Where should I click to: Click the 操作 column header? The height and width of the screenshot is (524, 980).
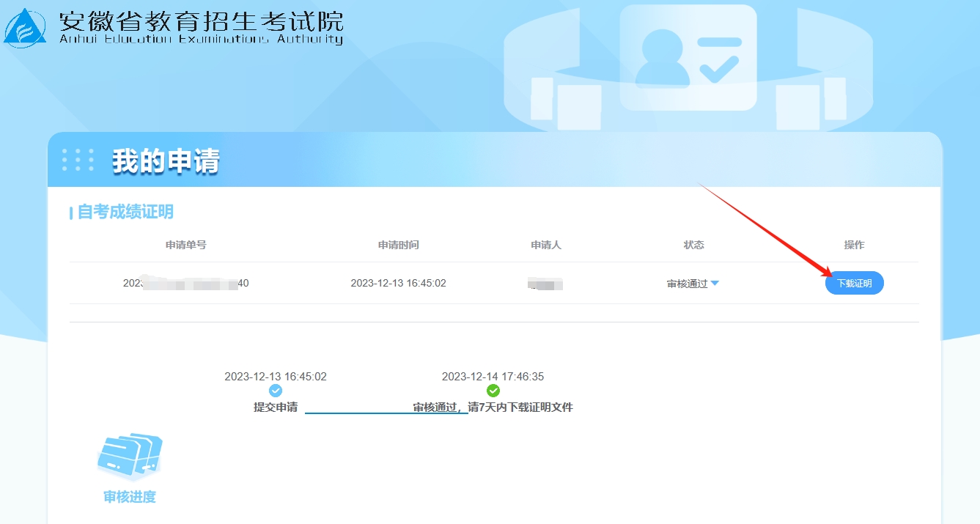pos(854,245)
